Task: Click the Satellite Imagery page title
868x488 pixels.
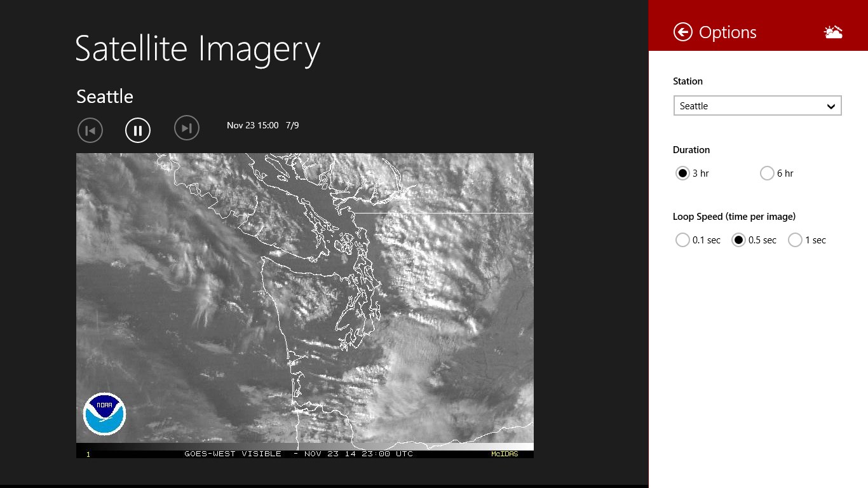Action: [x=197, y=50]
